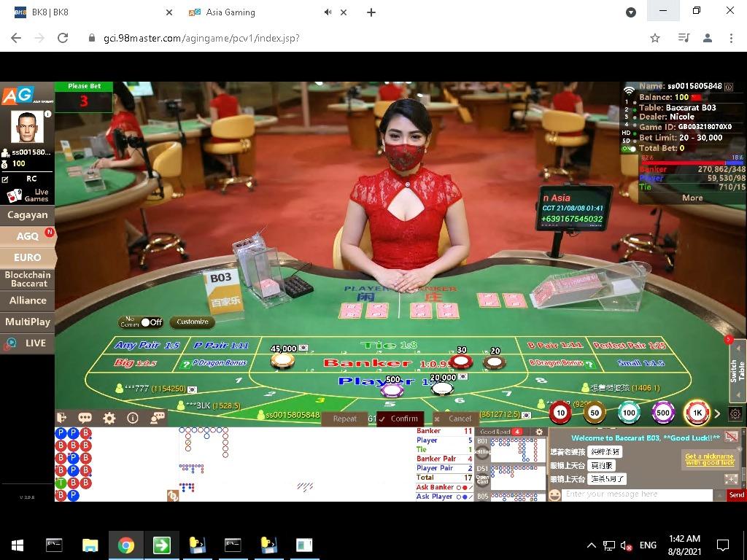Open Blockchain Baccarat tab
The height and width of the screenshot is (560, 747).
[27, 279]
